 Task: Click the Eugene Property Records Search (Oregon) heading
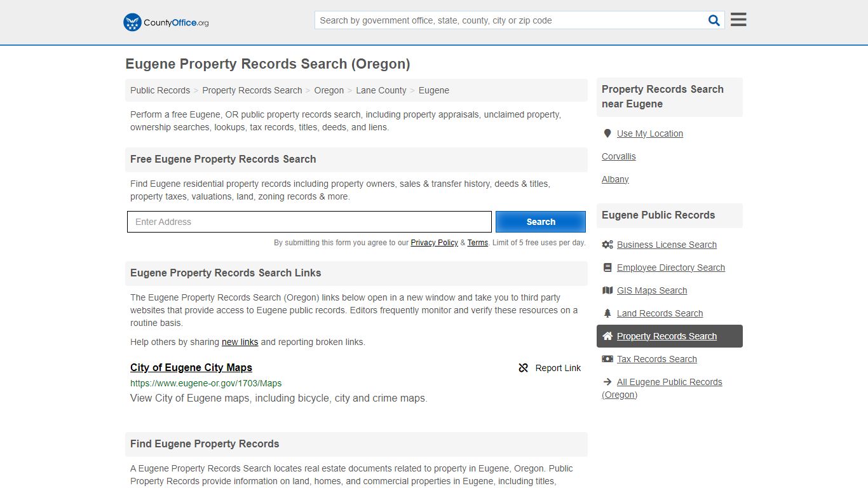click(x=268, y=64)
